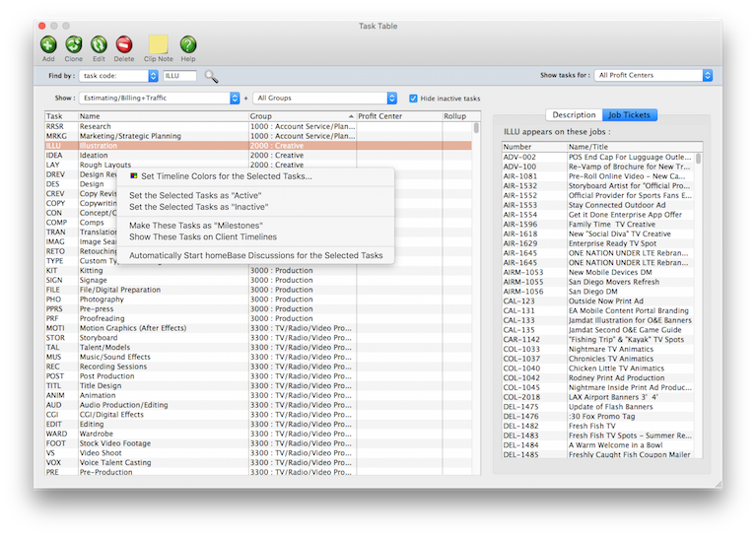Screen dimensions: 756x536
Task: Open the Find by task code dropdown
Action: pos(119,76)
